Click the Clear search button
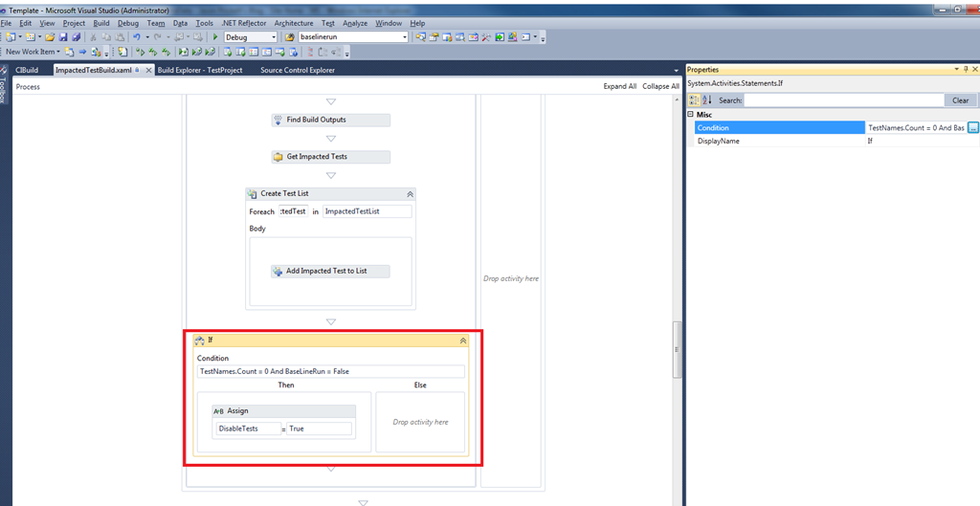The width and height of the screenshot is (980, 506). [961, 99]
